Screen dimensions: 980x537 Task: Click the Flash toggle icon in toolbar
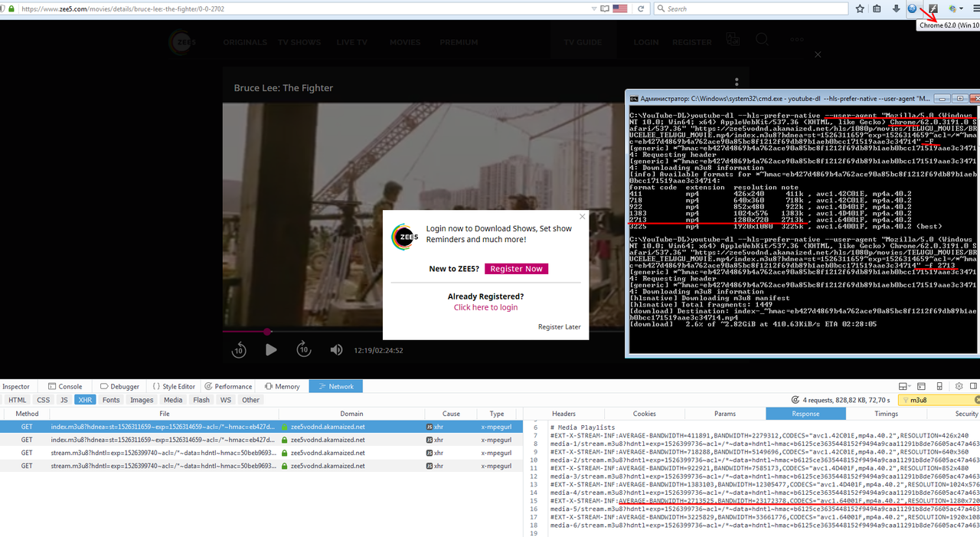(x=933, y=8)
